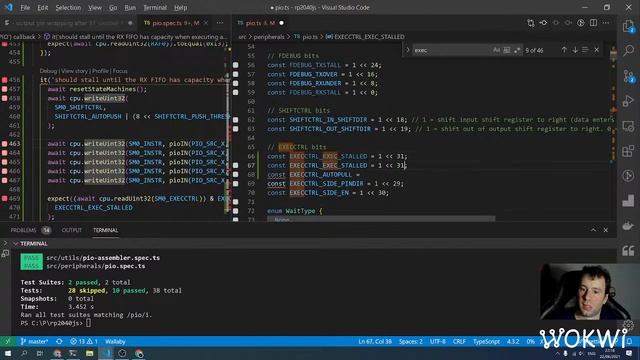Click peripherals folder in breadcrumb
This screenshot has height=360, width=640.
click(269, 37)
